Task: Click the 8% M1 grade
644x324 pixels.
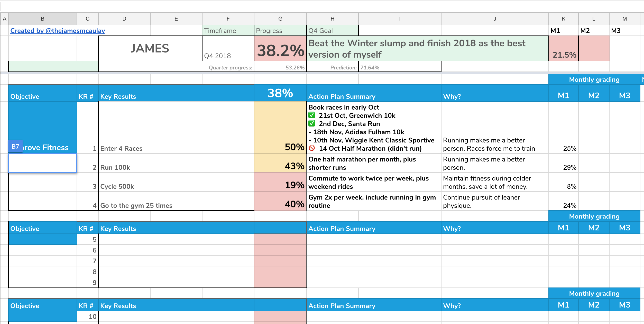Action: coord(564,182)
